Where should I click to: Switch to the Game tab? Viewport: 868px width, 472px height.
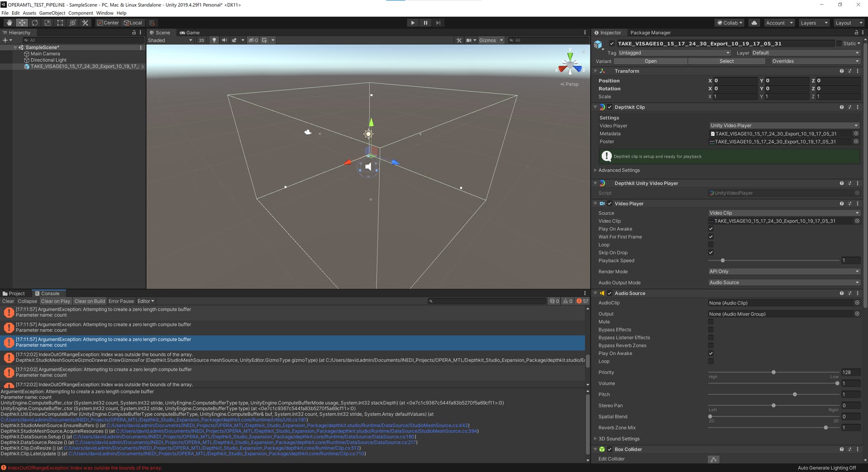pos(189,33)
